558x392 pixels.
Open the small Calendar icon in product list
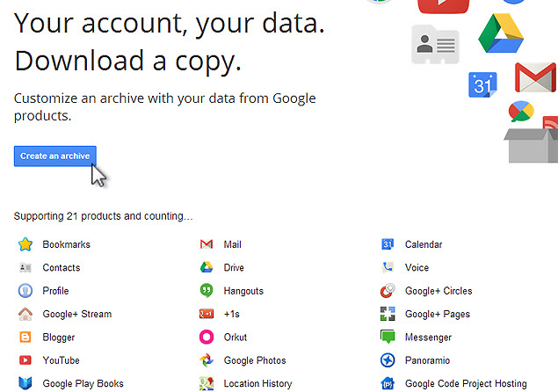click(388, 244)
